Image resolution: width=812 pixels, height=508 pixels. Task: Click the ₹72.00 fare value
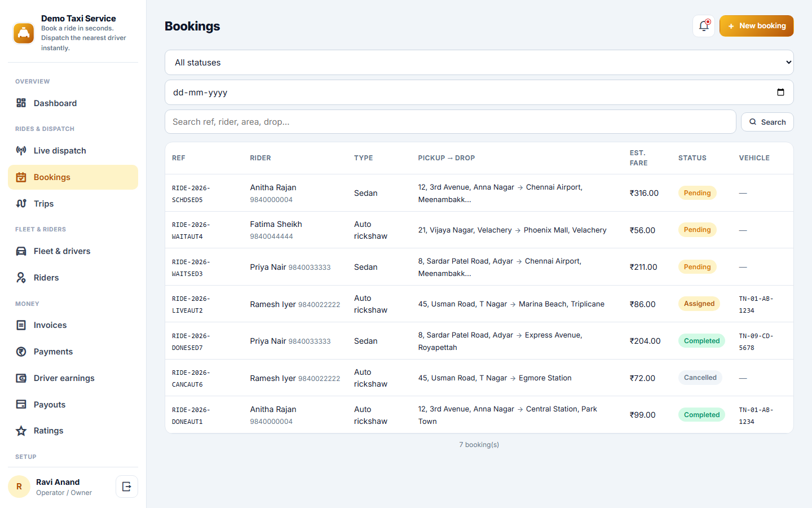pos(642,378)
